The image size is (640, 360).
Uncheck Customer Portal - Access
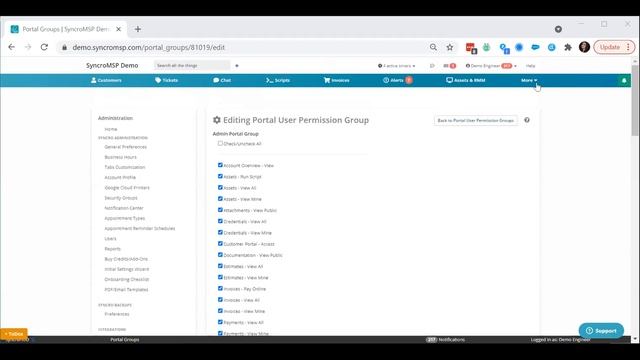(220, 244)
